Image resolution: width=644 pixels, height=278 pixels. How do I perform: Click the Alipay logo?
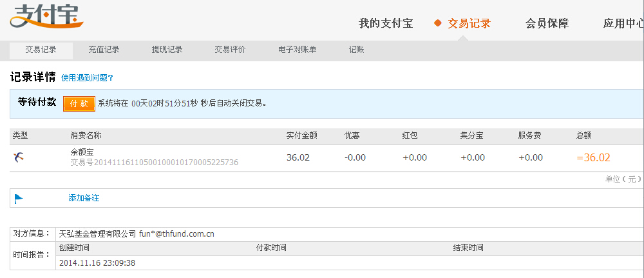point(46,17)
